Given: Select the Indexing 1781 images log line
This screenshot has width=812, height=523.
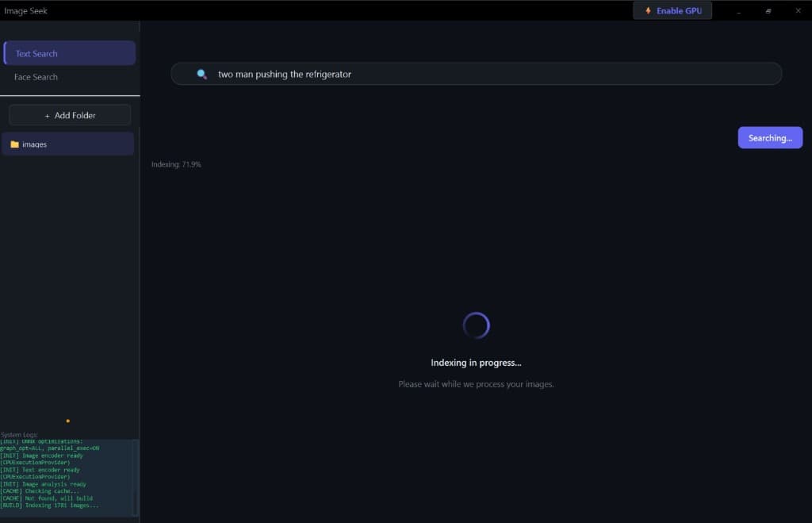Looking at the screenshot, I should 49,505.
